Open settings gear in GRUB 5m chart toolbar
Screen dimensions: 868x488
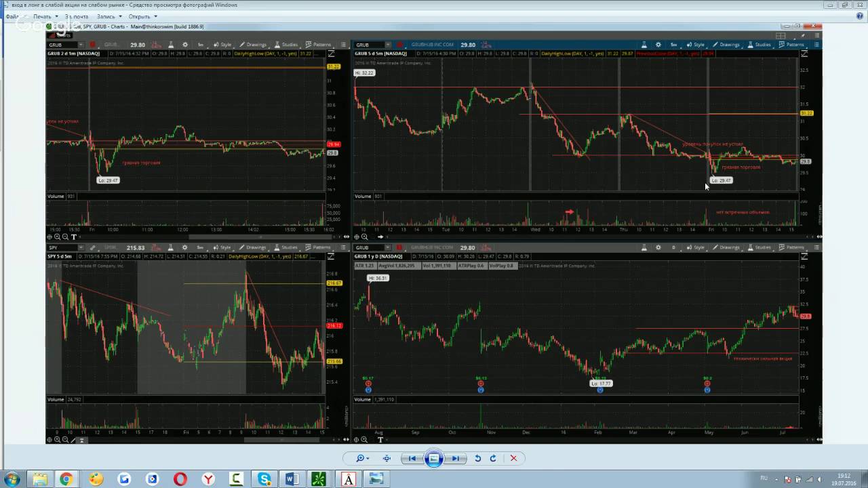(x=658, y=45)
